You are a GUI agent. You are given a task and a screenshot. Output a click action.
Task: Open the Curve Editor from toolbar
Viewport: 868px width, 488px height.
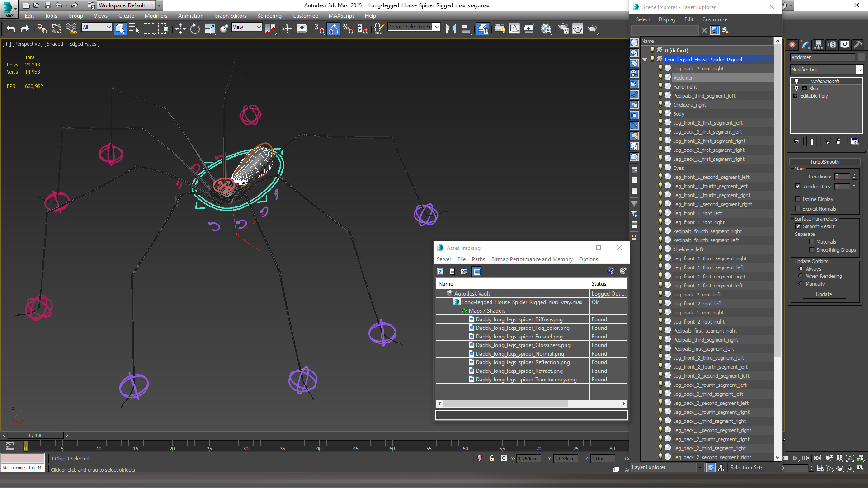(514, 29)
